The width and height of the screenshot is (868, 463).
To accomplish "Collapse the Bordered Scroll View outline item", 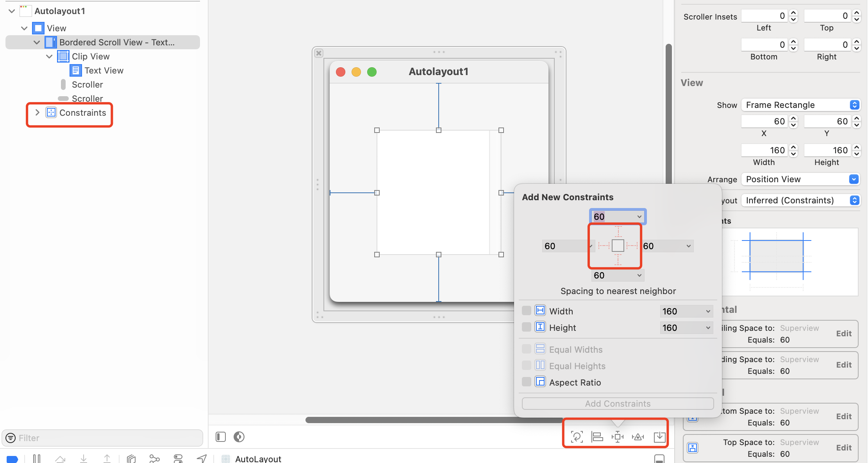I will pyautogui.click(x=37, y=42).
